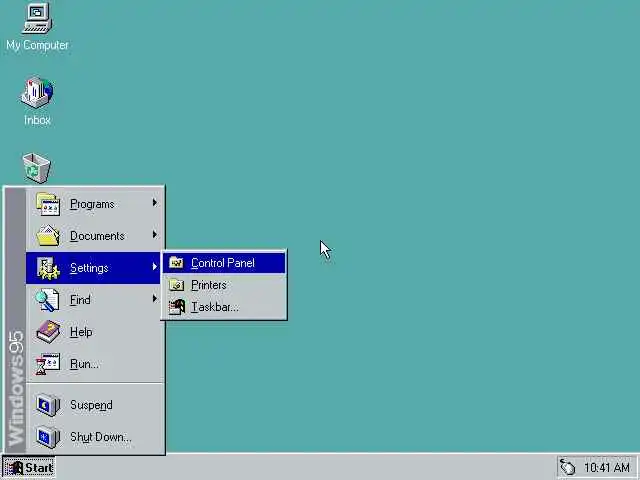Click the Documents folder icon in Start menu
The height and width of the screenshot is (480, 640).
click(48, 236)
